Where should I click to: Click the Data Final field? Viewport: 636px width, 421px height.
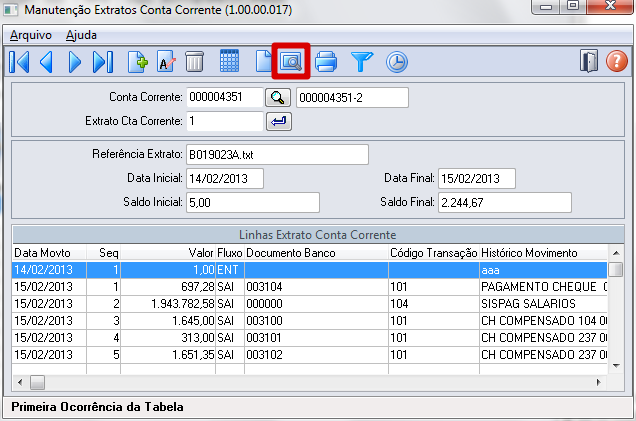(477, 178)
